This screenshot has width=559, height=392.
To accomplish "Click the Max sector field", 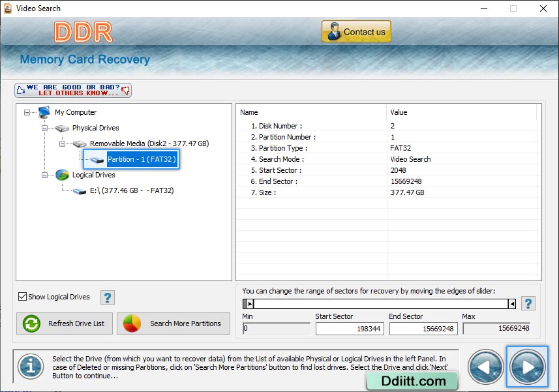I will [x=496, y=328].
